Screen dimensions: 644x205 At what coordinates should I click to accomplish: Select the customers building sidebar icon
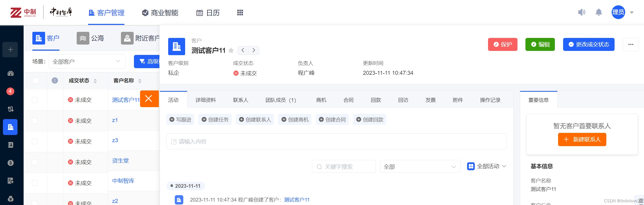10,127
